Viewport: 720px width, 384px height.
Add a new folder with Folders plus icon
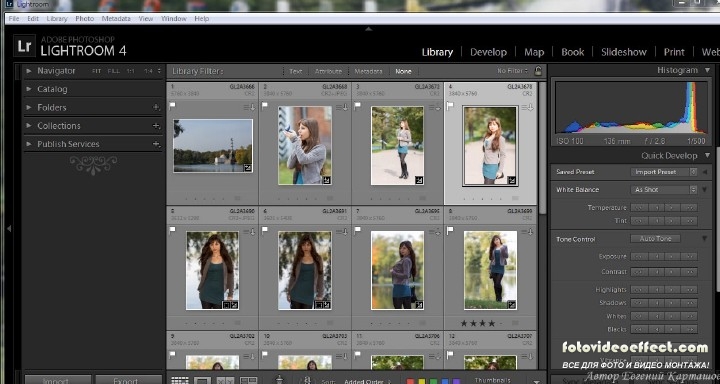[157, 107]
